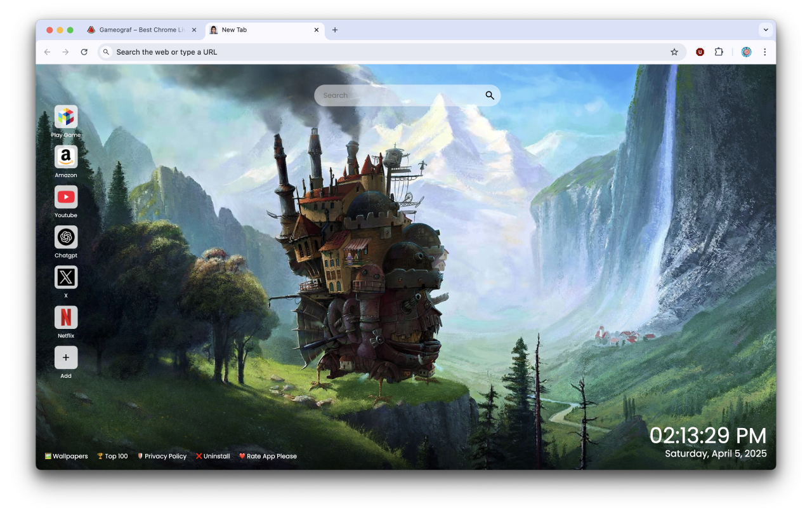The height and width of the screenshot is (508, 812).
Task: Open Youtube from the sidebar
Action: (66, 197)
